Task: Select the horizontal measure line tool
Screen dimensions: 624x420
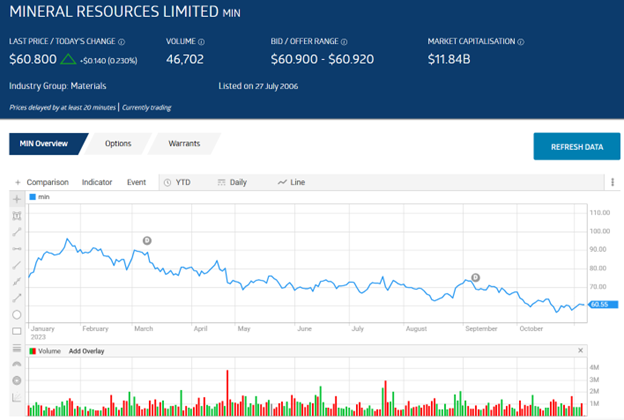Action: [17, 249]
